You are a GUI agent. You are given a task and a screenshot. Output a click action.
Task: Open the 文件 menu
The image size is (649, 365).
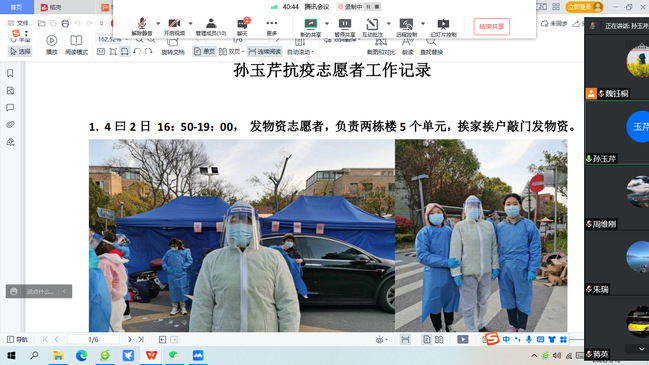point(19,23)
